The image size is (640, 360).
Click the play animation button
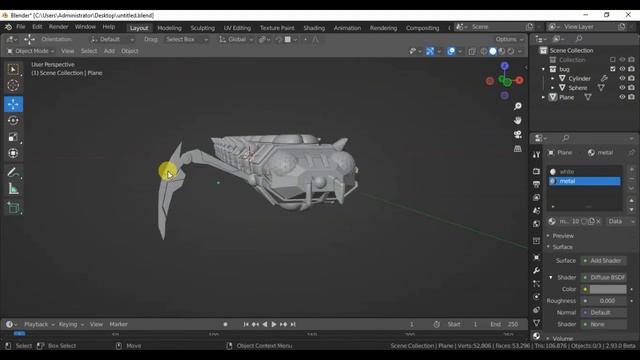(x=274, y=324)
